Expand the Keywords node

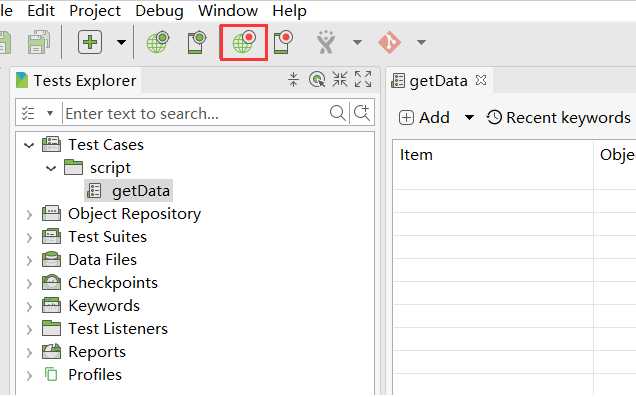click(x=29, y=307)
